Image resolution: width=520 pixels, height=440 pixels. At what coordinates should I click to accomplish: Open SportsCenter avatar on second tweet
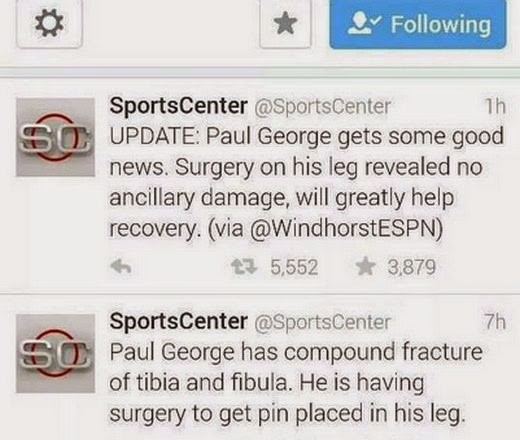point(55,353)
